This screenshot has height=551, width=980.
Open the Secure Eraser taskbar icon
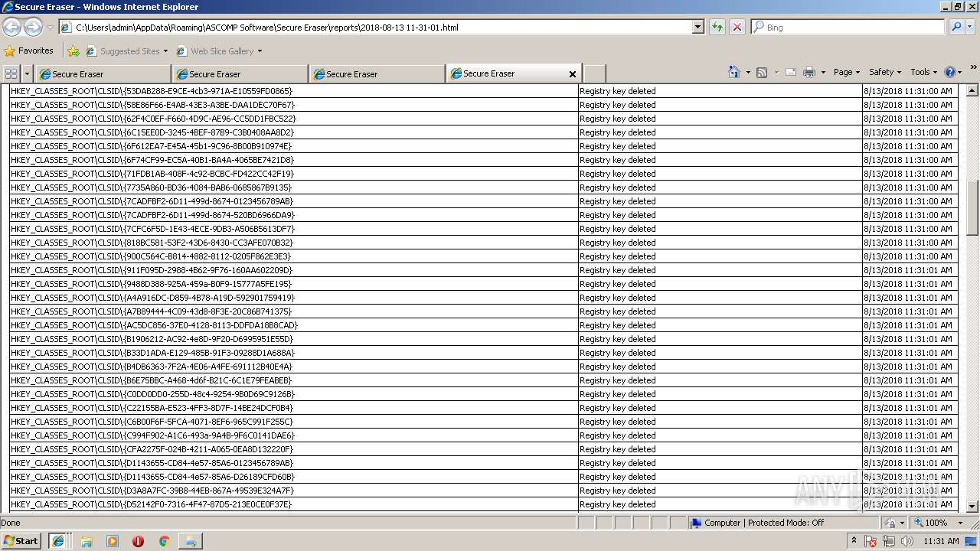pos(190,541)
